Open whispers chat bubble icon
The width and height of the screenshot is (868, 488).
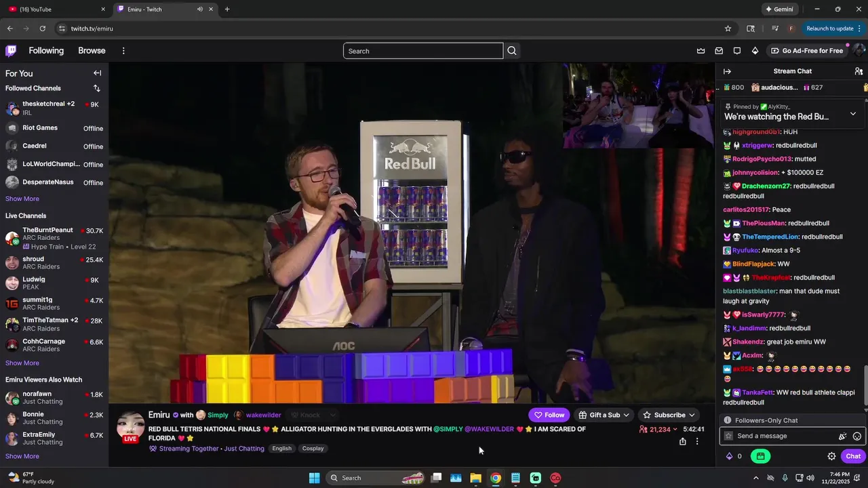(x=737, y=51)
